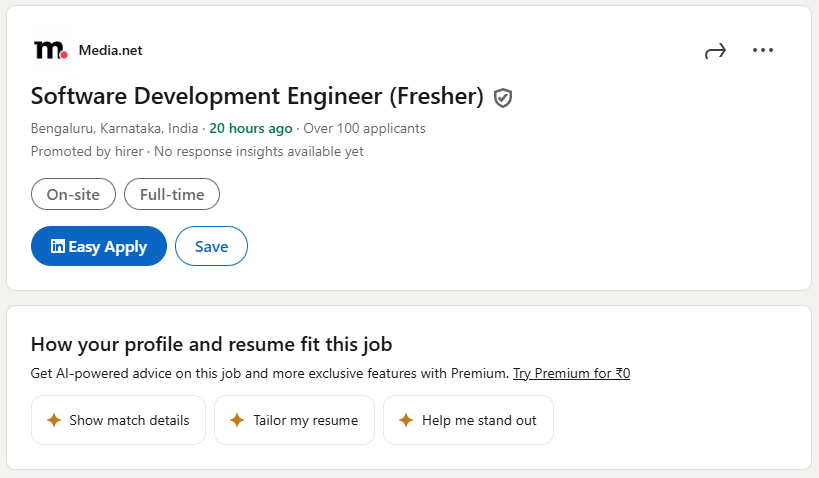Open the Media.net company name link
Viewport: 819px width, 478px height.
[x=117, y=51]
